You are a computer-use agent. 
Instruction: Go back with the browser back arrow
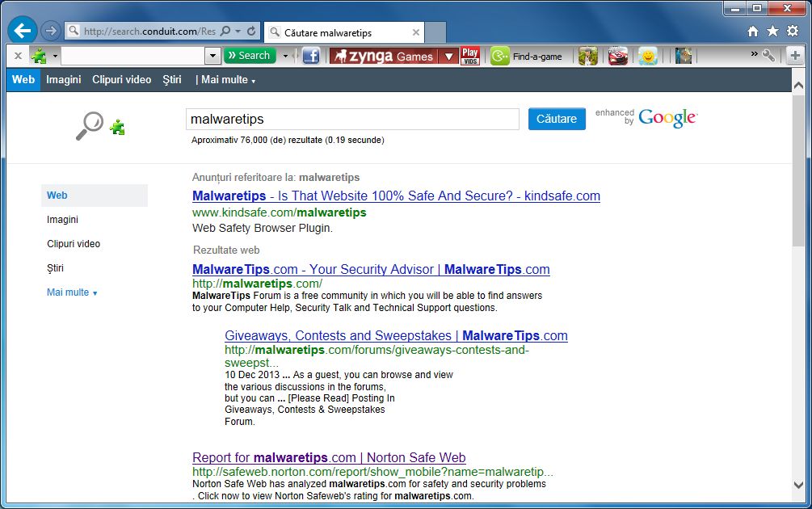pos(23,31)
